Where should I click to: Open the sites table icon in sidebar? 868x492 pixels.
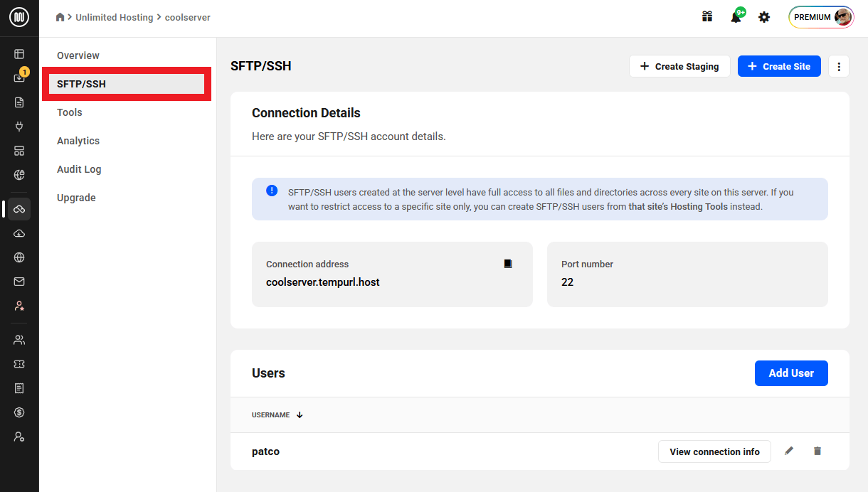[x=19, y=54]
